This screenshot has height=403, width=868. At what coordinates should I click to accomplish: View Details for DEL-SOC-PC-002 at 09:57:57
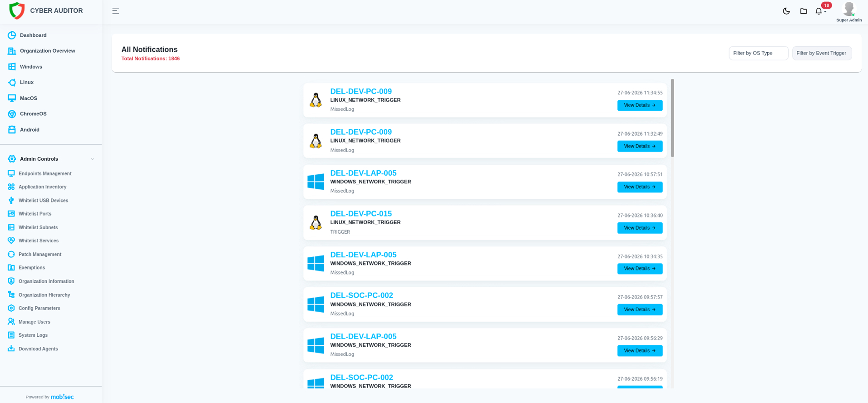pos(640,310)
